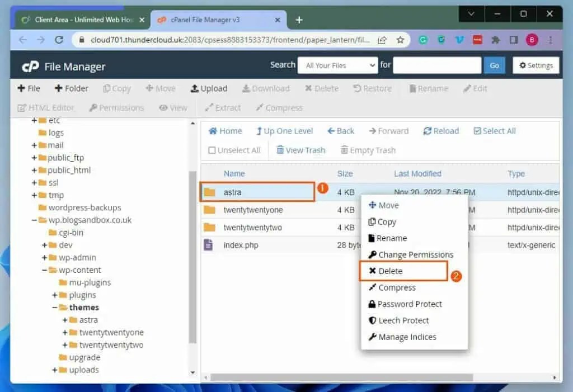Image resolution: width=573 pixels, height=392 pixels.
Task: Click the Extract icon
Action: [x=223, y=107]
